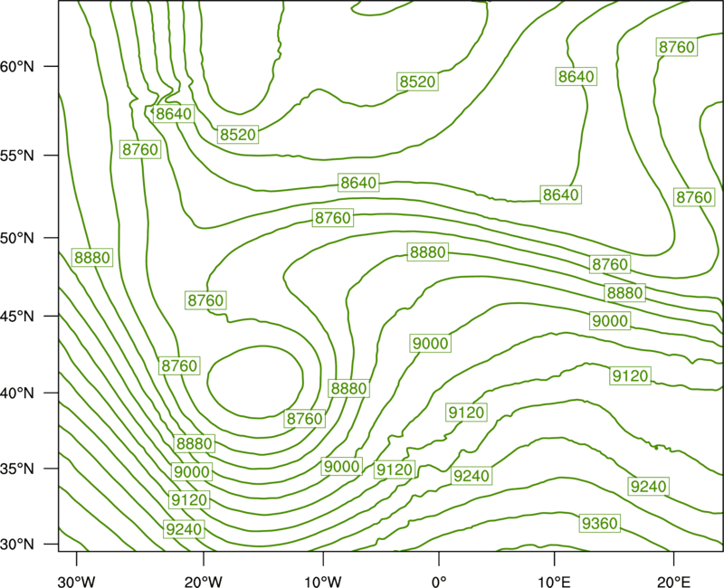Click the 55°N latitude axis label

17,155
